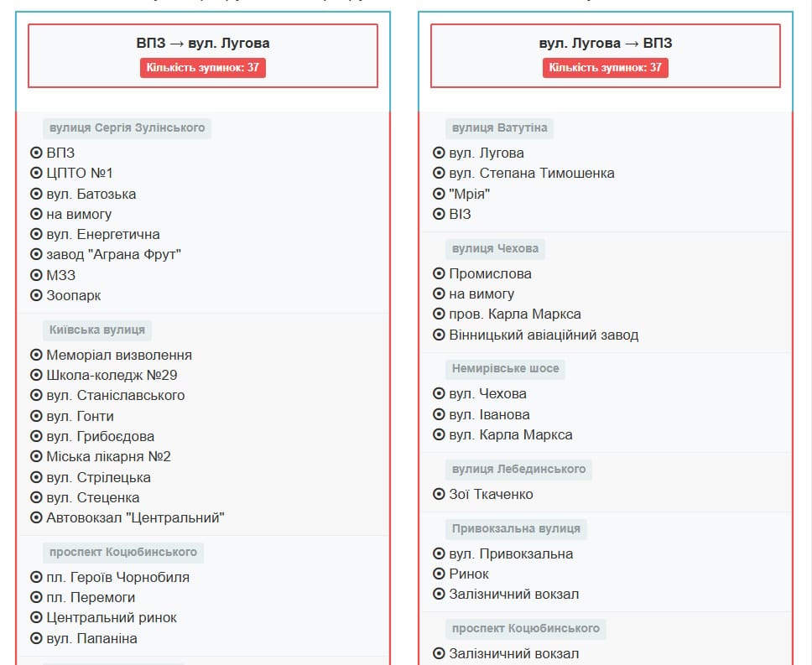Click the Привокзальна вулиця street label

click(516, 528)
